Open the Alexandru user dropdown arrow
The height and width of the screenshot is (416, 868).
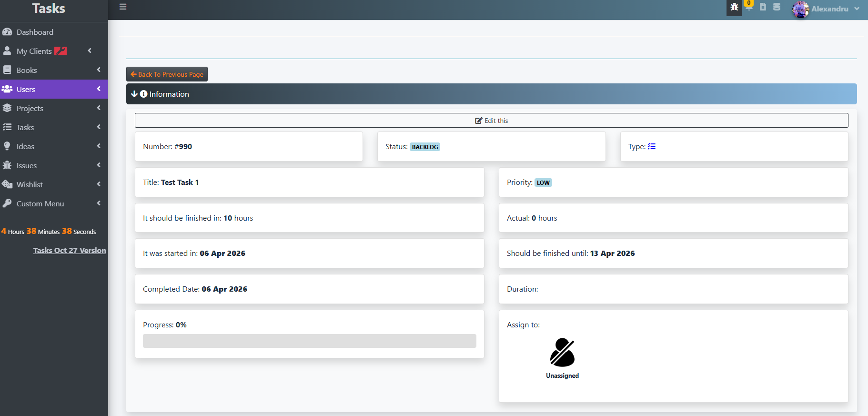tap(857, 9)
